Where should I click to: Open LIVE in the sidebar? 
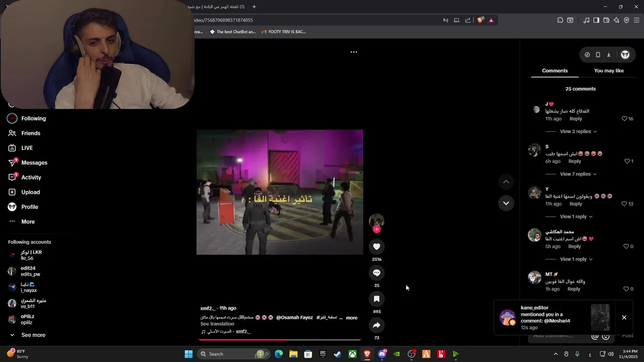pos(27,148)
